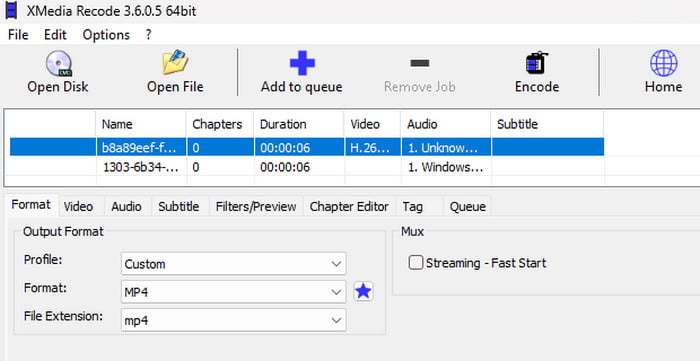Select the file row named 1303-6b34-…

click(307, 167)
